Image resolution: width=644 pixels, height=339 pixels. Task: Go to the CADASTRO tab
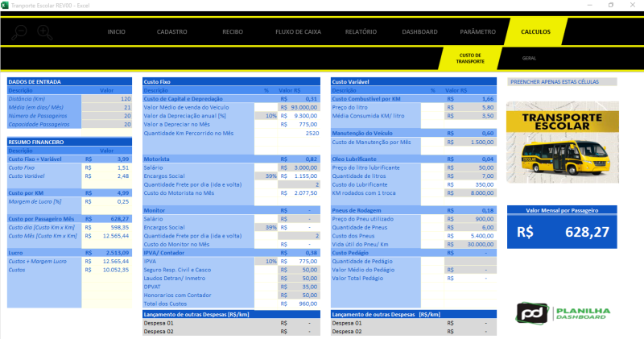tap(172, 31)
